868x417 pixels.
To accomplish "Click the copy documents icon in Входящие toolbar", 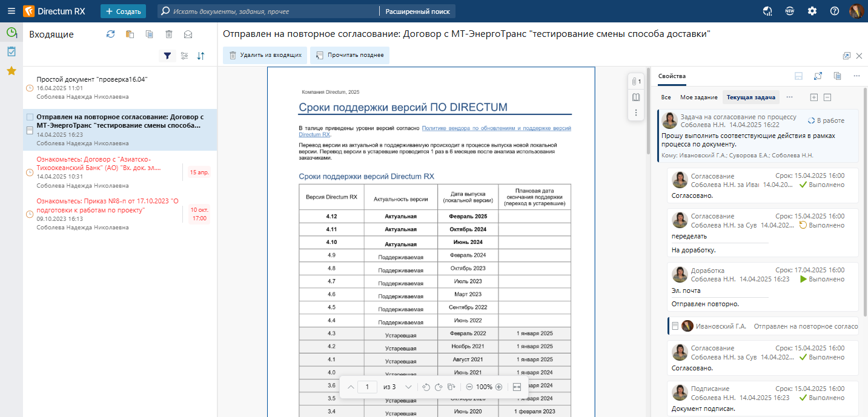I will (149, 34).
